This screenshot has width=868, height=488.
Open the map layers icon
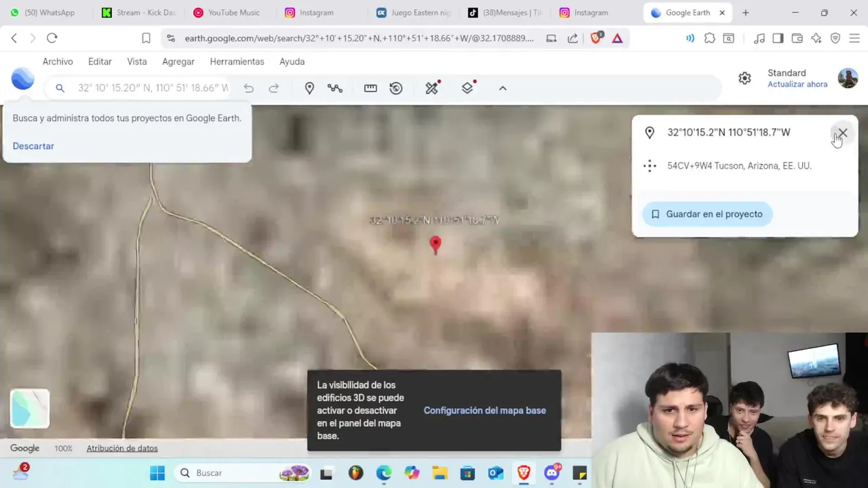point(467,88)
